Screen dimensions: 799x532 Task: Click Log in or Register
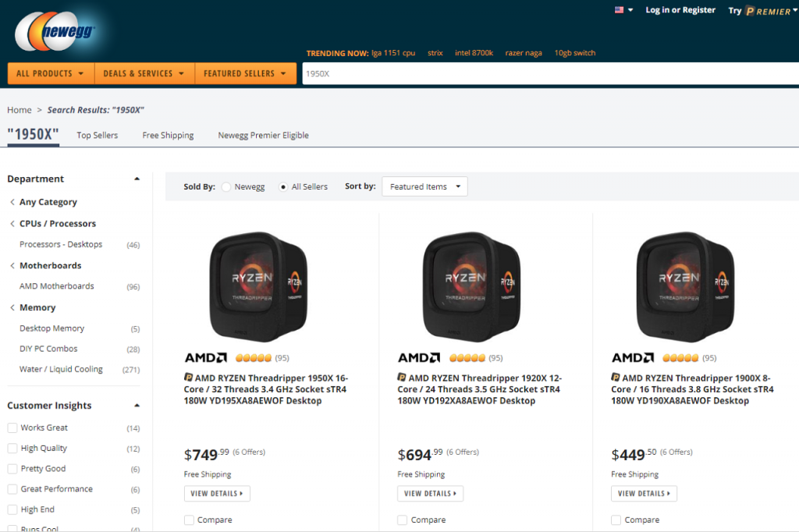[x=680, y=9]
